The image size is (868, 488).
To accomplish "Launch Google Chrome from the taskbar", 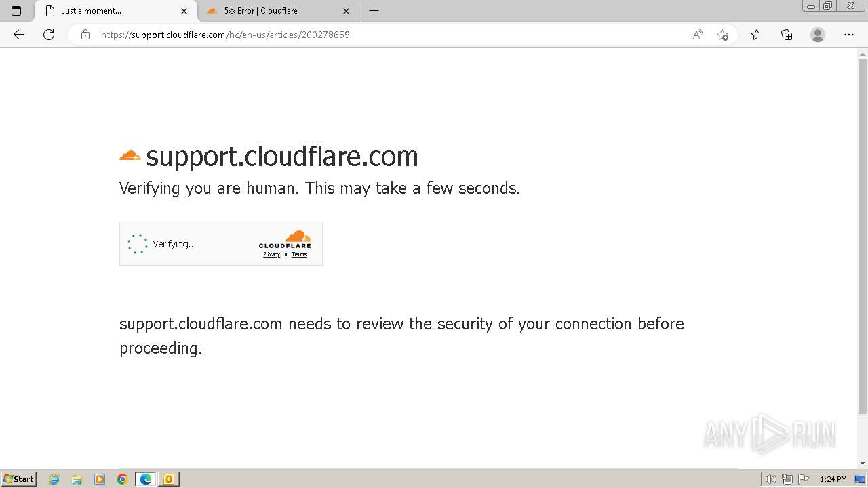I will [123, 479].
